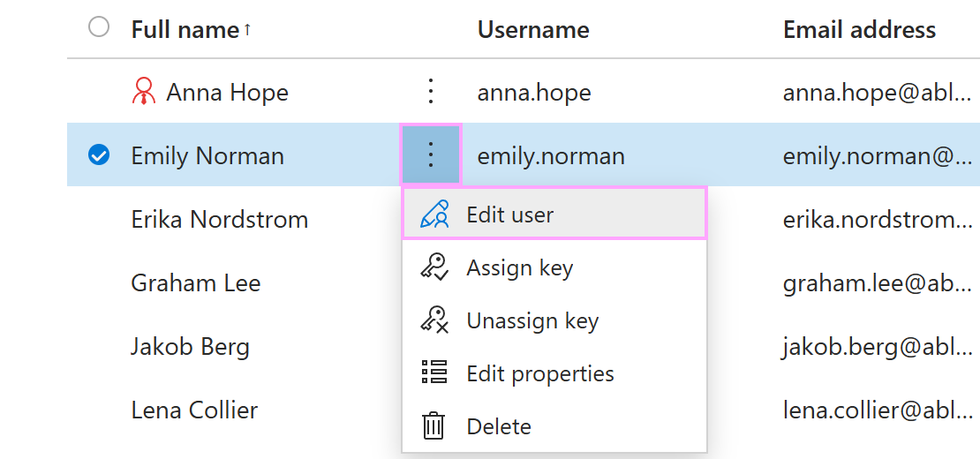Image resolution: width=980 pixels, height=459 pixels.
Task: Select the Emily Norman name cell
Action: coord(207,155)
